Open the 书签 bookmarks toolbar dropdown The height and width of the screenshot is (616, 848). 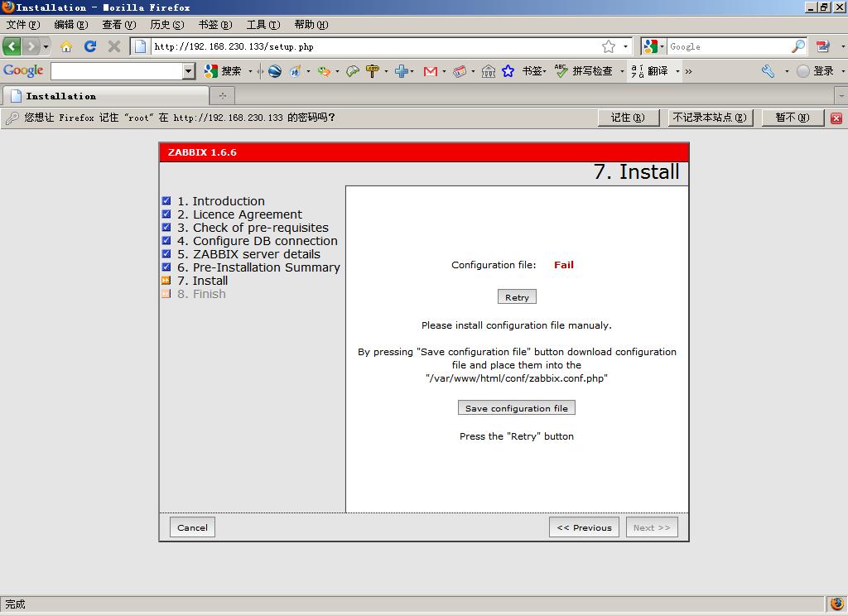[534, 71]
